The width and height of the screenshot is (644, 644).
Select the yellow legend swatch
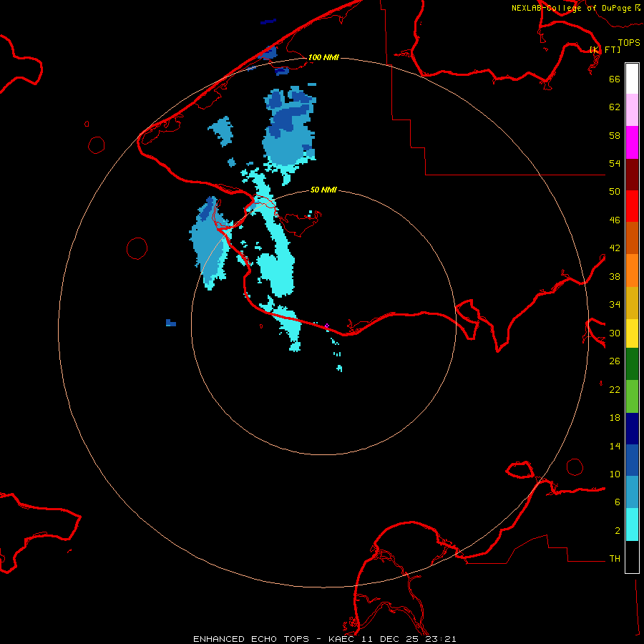pyautogui.click(x=632, y=333)
